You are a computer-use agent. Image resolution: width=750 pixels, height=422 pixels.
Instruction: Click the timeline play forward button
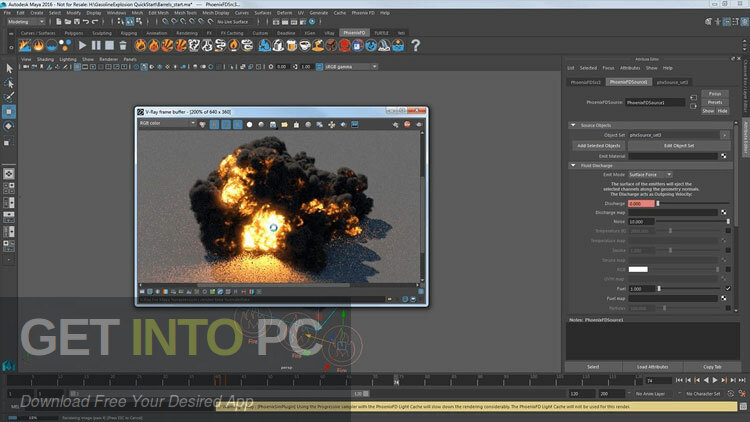point(715,380)
